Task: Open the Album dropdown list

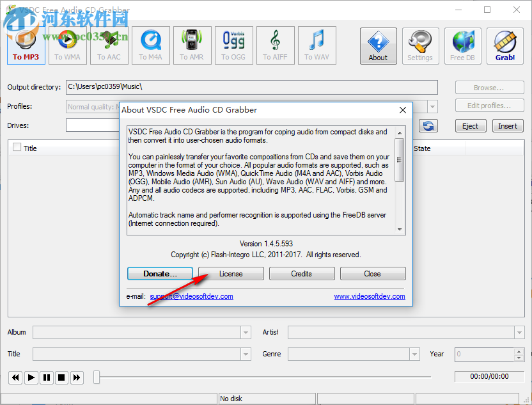Action: (x=246, y=332)
